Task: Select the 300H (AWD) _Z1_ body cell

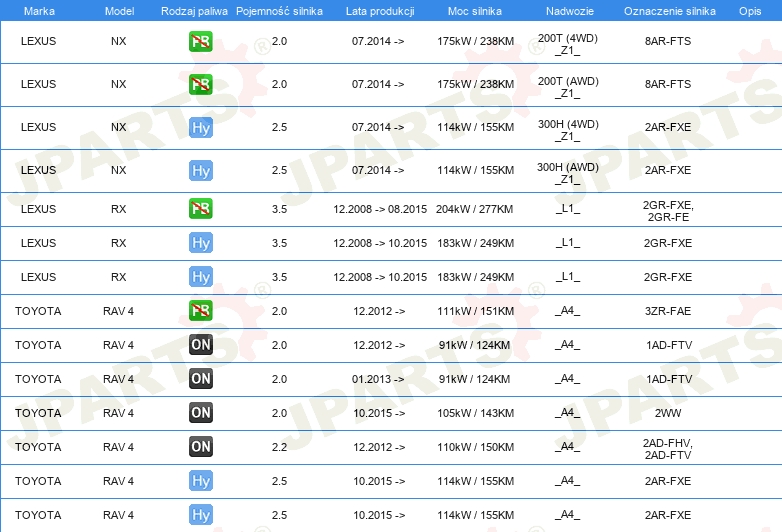Action: [568, 173]
